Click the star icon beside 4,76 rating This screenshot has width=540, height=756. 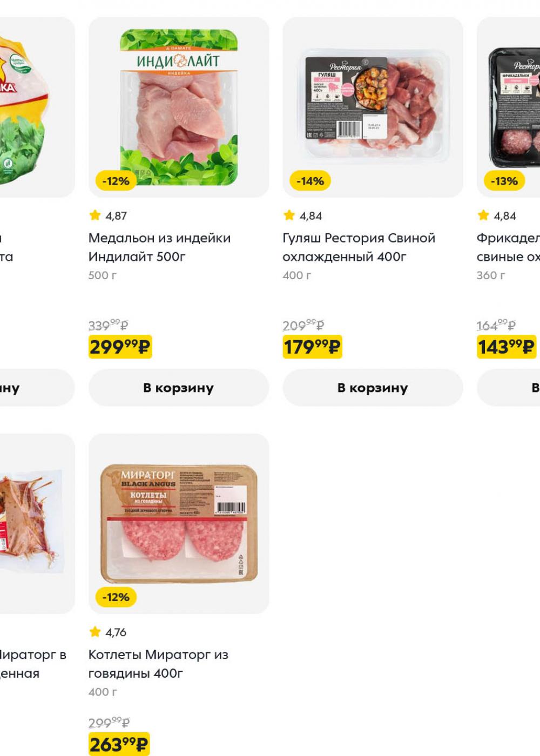tap(95, 632)
